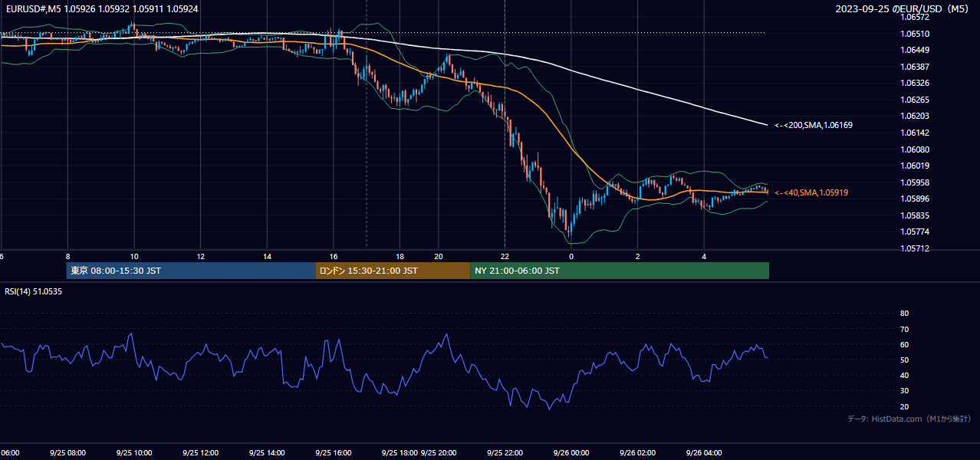Click the EURUSD#,M5 title with OHLC values
Image resolution: width=980 pixels, height=460 pixels.
pyautogui.click(x=101, y=9)
